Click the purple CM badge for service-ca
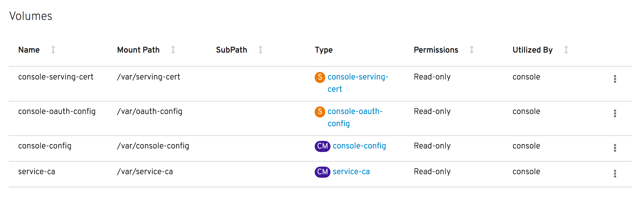This screenshot has width=644, height=197. (x=322, y=172)
